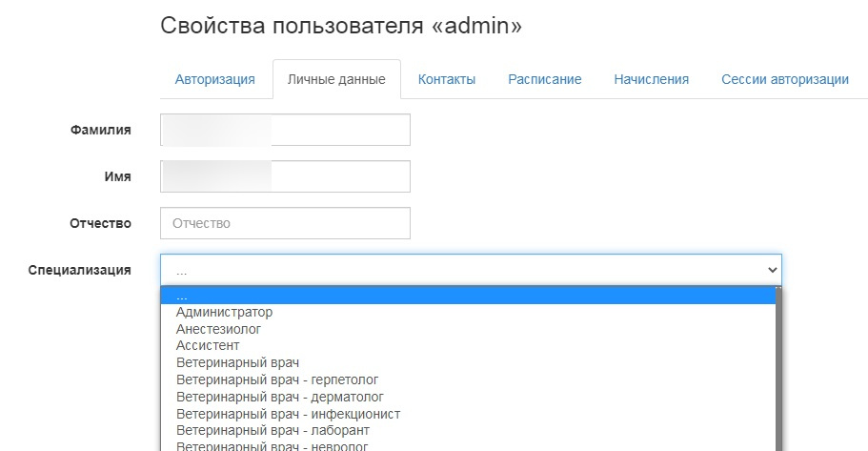This screenshot has height=451, width=868.
Task: Open the Сессии авторизации tab
Action: click(x=784, y=79)
